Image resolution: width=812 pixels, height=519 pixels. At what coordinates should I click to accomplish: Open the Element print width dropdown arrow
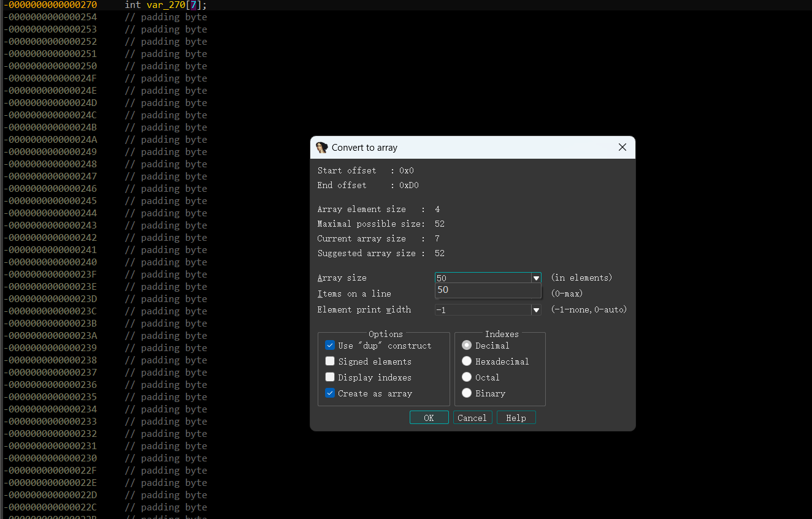pyautogui.click(x=536, y=310)
